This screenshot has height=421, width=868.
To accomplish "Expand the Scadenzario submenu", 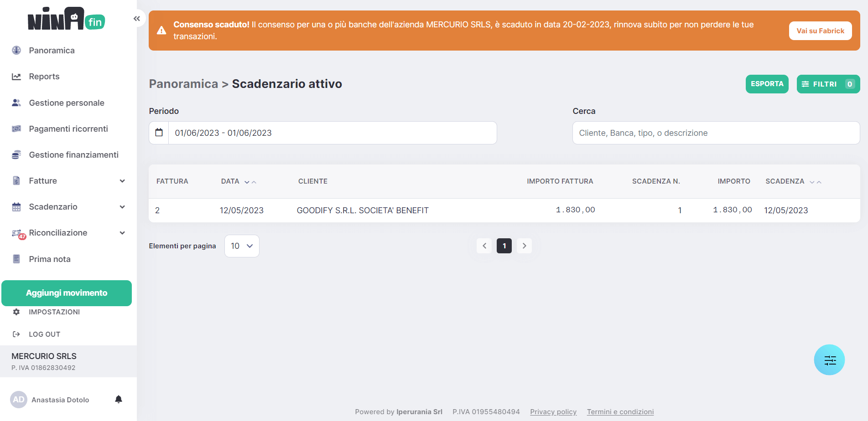I will (x=122, y=207).
